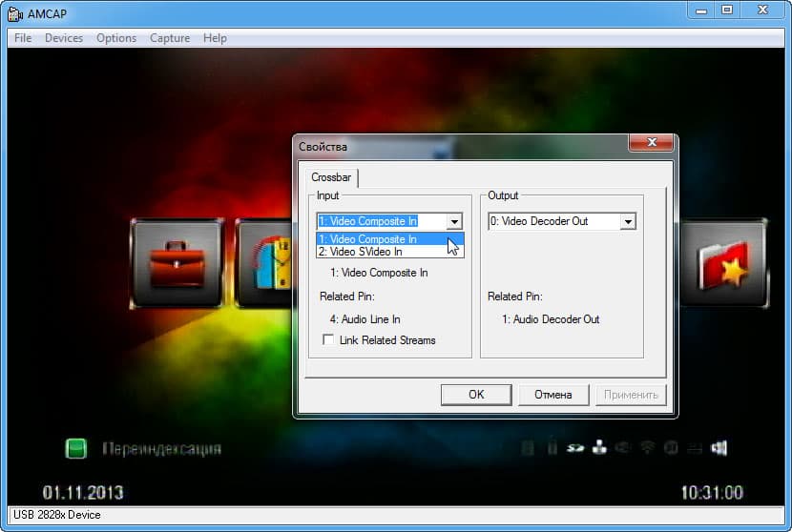Click '1: Audio Decoder Out' text
The image size is (792, 532).
(551, 319)
